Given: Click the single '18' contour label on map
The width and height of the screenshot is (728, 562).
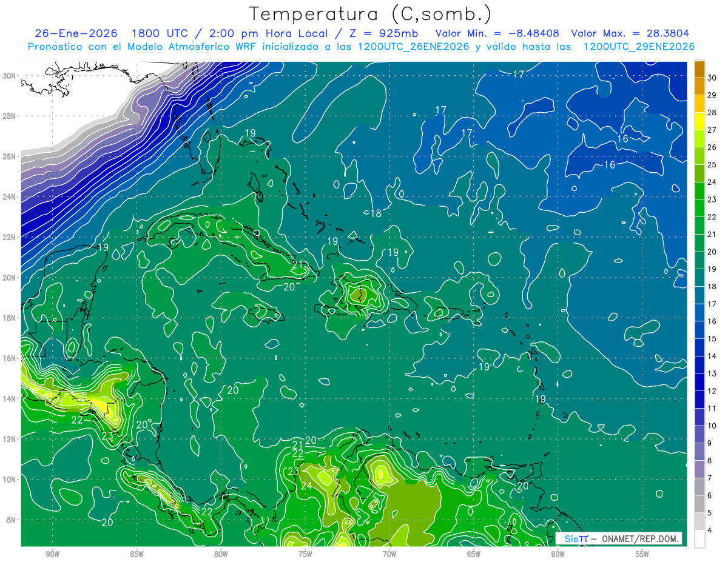Looking at the screenshot, I should pos(376,213).
